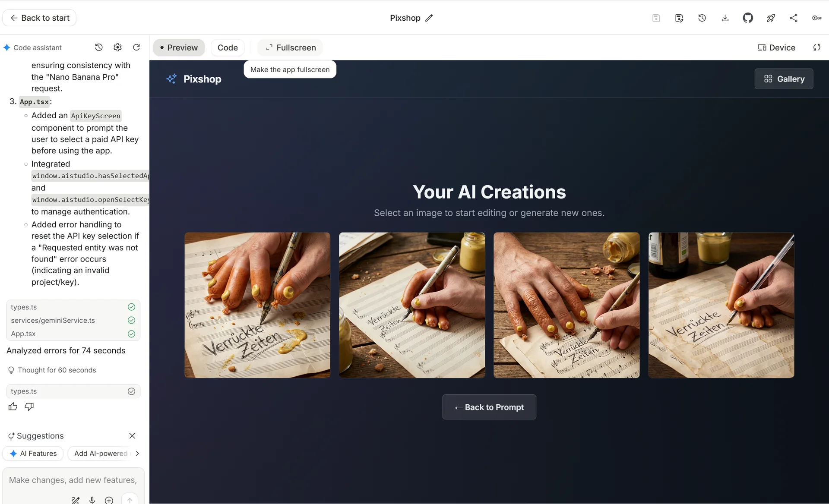
Task: Open the GitHub icon in top toolbar
Action: [748, 18]
